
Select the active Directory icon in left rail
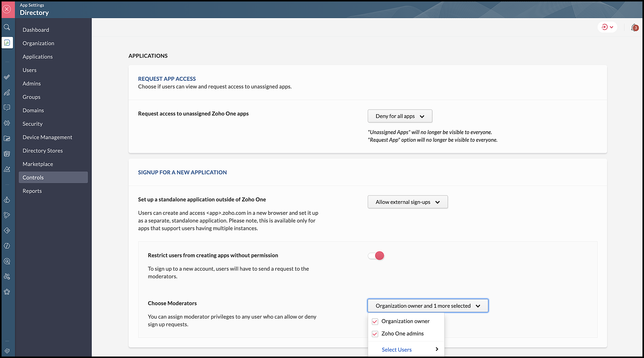click(7, 43)
